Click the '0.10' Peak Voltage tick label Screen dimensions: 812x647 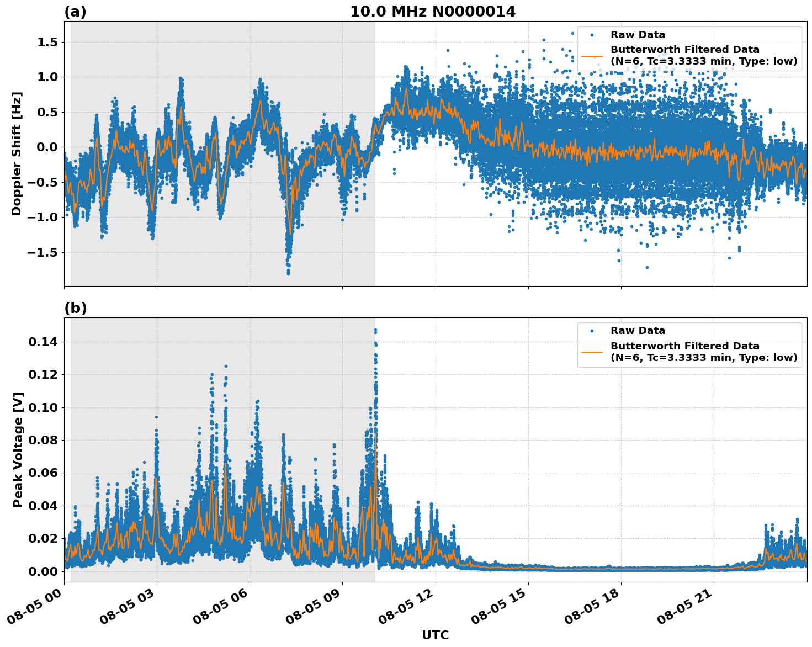click(43, 407)
